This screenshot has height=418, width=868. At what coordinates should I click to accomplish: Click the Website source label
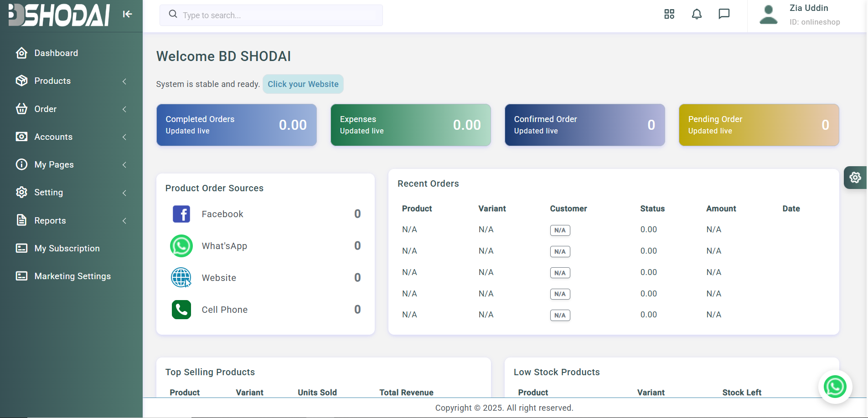[x=219, y=278]
